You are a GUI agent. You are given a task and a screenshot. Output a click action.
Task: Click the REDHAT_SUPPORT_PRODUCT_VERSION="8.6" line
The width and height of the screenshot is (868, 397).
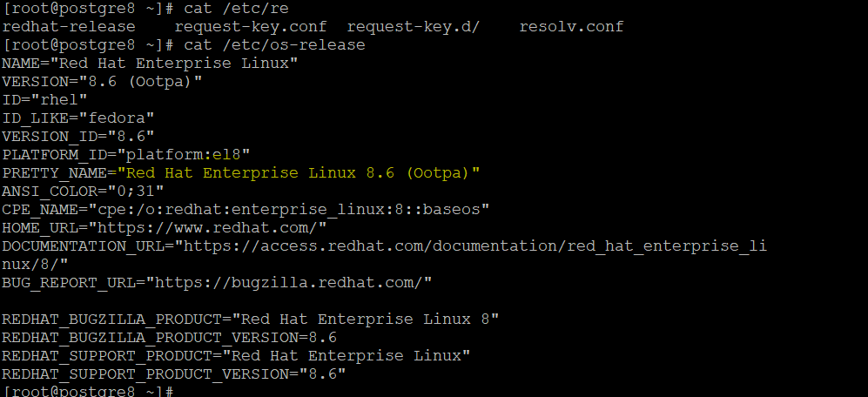173,373
